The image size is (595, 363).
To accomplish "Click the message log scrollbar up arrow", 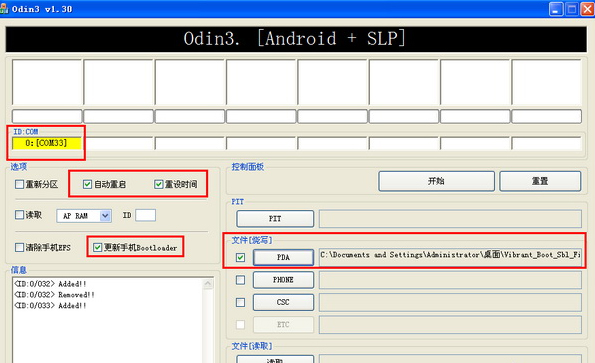I will point(208,283).
